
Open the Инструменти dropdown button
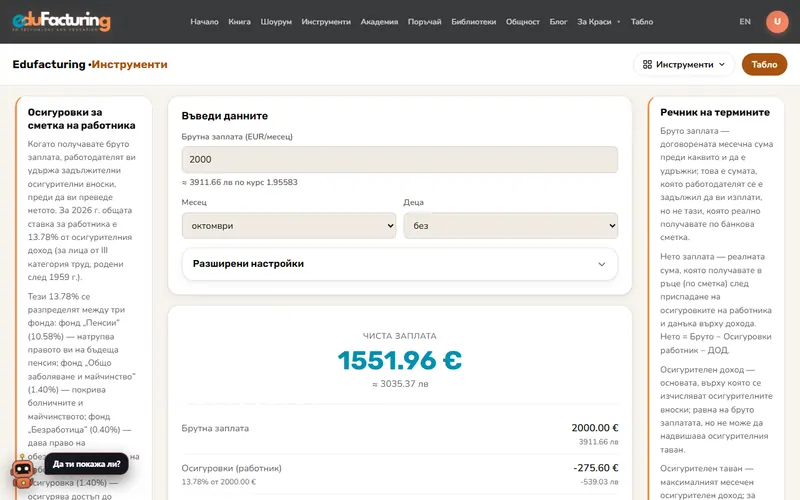pos(684,64)
